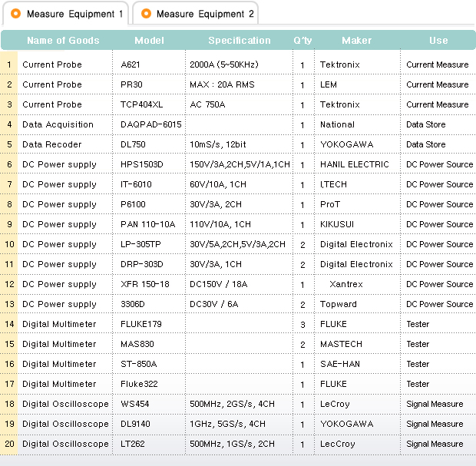Image resolution: width=476 pixels, height=466 pixels.
Task: Click specification 110V/10A, 1CH
Action: (x=220, y=224)
